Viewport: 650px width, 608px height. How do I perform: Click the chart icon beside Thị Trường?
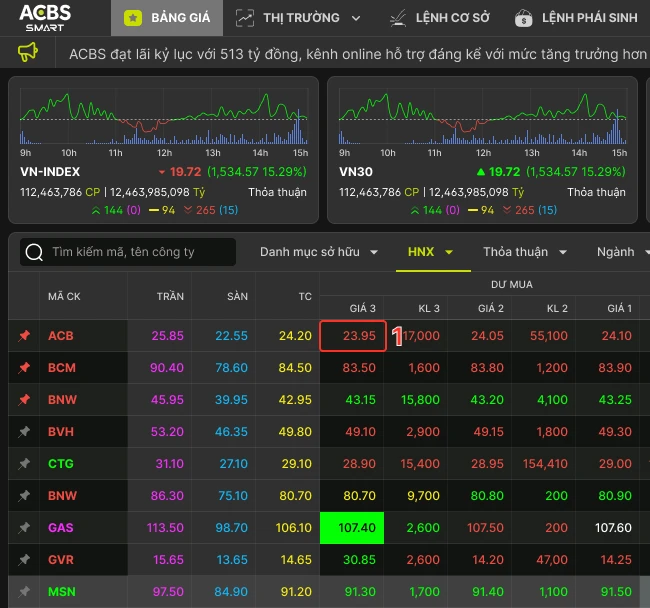tap(245, 18)
